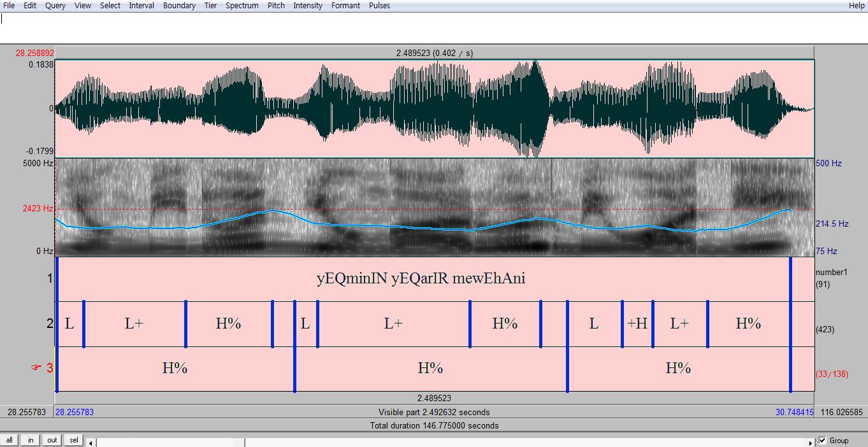
Task: Zoom to selection with "sel" button
Action: click(x=74, y=440)
